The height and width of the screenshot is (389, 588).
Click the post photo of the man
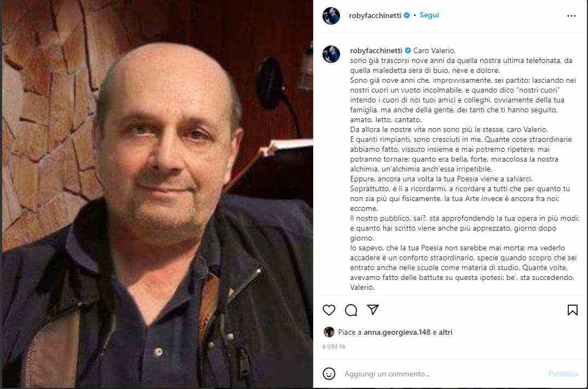[158, 194]
